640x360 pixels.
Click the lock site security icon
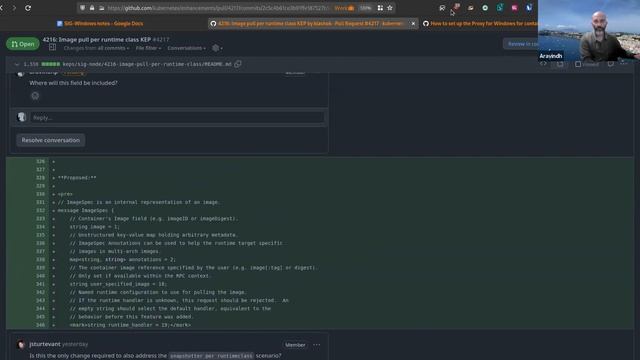click(92, 8)
